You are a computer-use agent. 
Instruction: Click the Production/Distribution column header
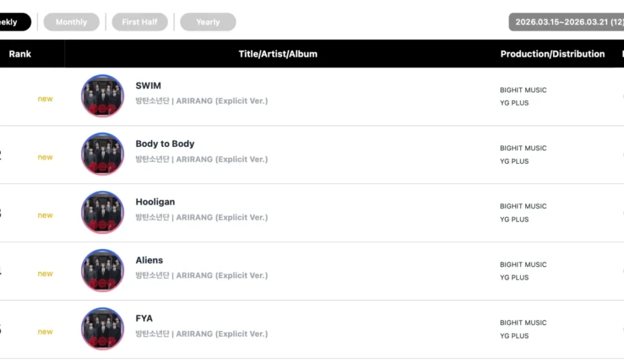(x=552, y=54)
